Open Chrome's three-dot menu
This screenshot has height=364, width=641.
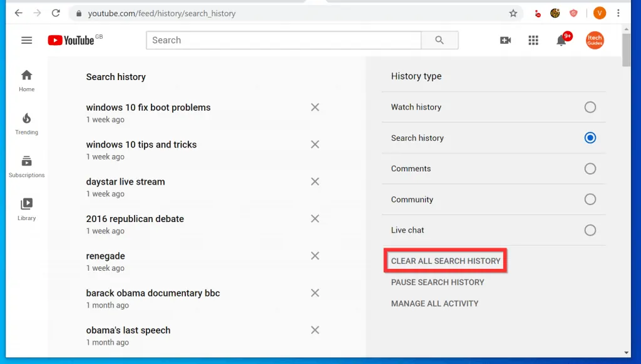[x=618, y=13]
